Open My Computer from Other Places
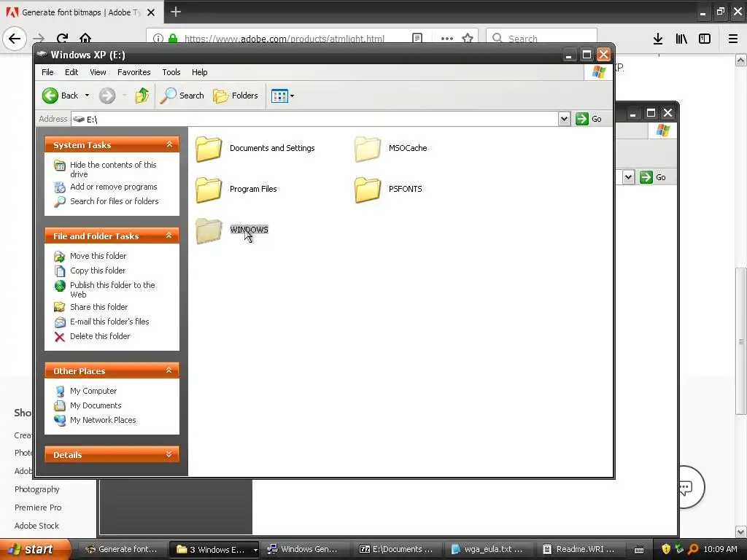Screen dimensions: 747x560 click(93, 391)
